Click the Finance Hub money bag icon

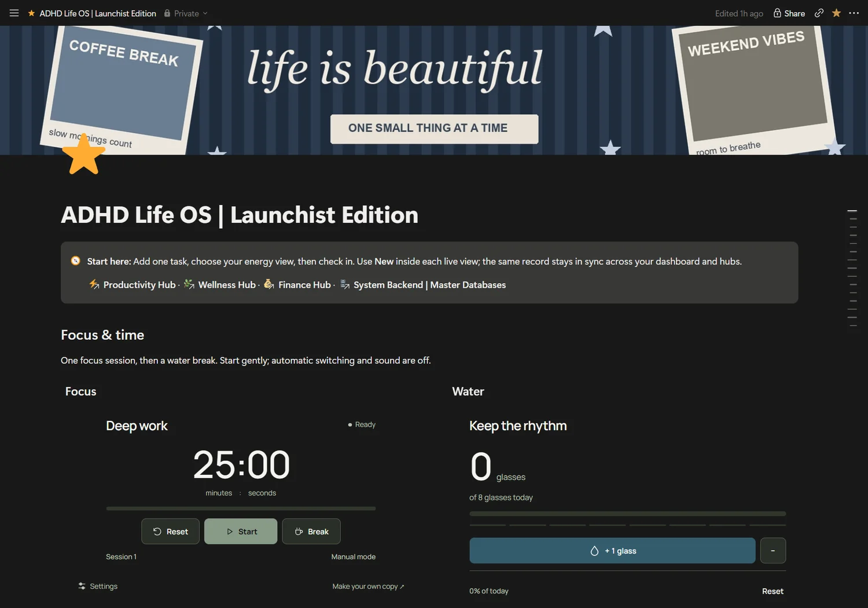pyautogui.click(x=269, y=284)
